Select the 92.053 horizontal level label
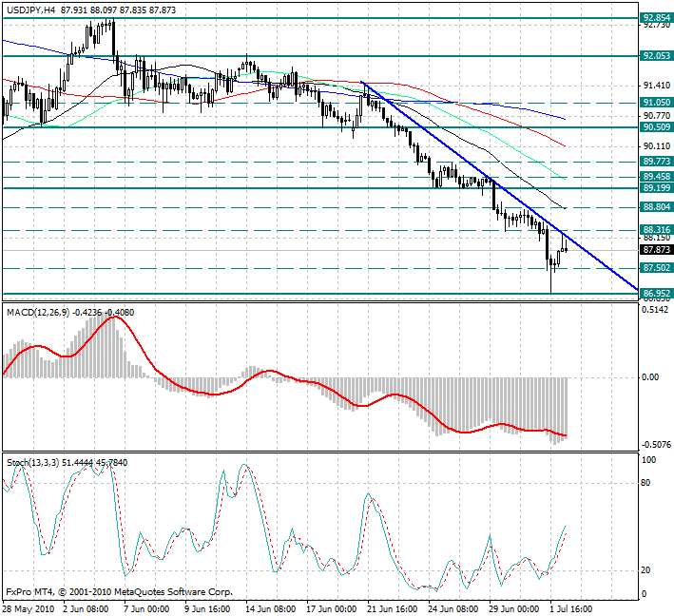Viewport: 674px width, 616px height. [x=657, y=56]
